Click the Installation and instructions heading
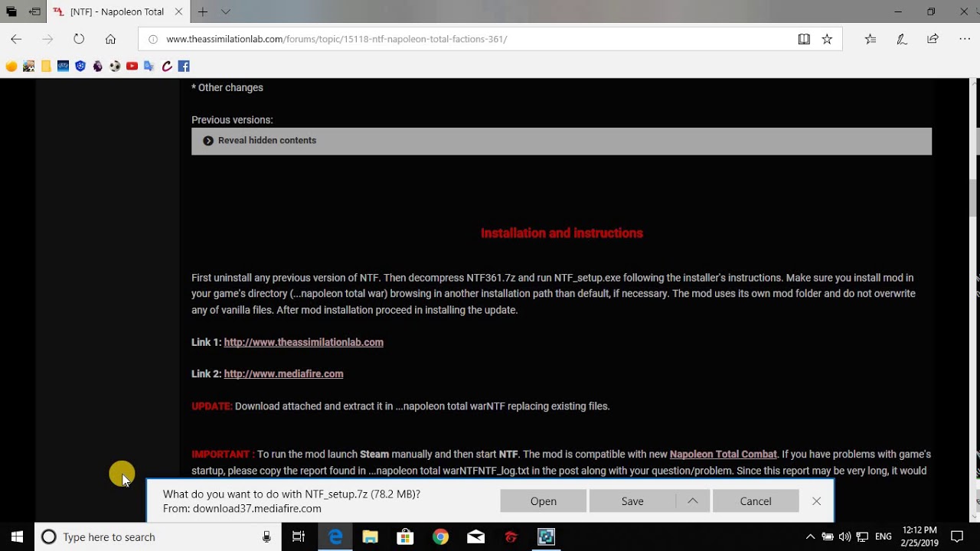Image resolution: width=980 pixels, height=551 pixels. point(561,233)
